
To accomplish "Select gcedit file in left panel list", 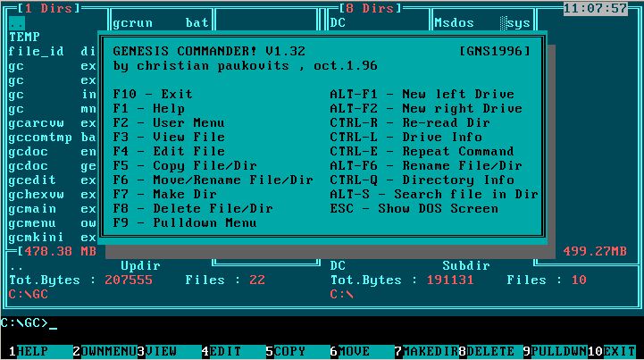I will coord(52,180).
